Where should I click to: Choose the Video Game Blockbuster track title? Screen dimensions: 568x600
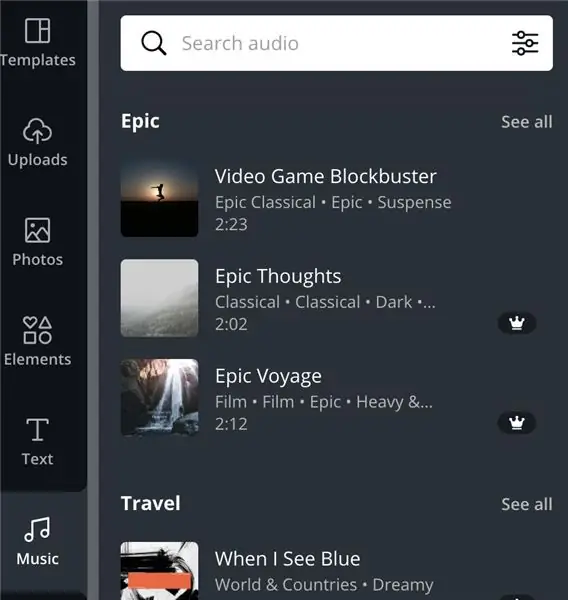[325, 176]
